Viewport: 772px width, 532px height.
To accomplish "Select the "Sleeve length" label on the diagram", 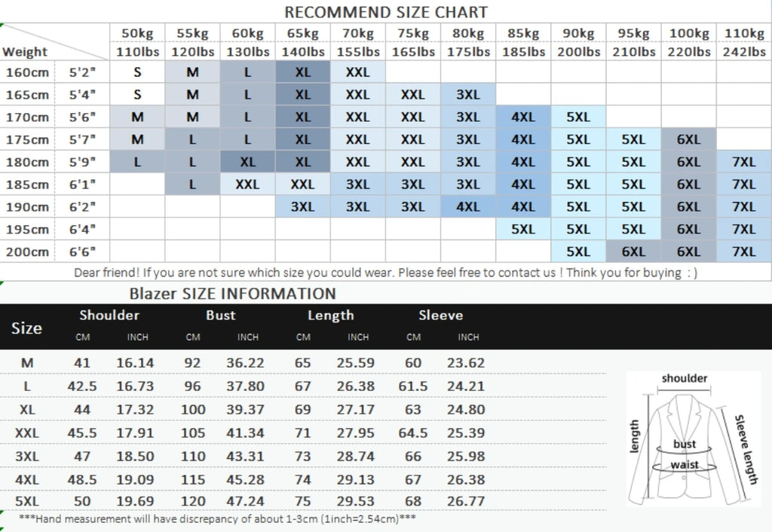I will [745, 448].
